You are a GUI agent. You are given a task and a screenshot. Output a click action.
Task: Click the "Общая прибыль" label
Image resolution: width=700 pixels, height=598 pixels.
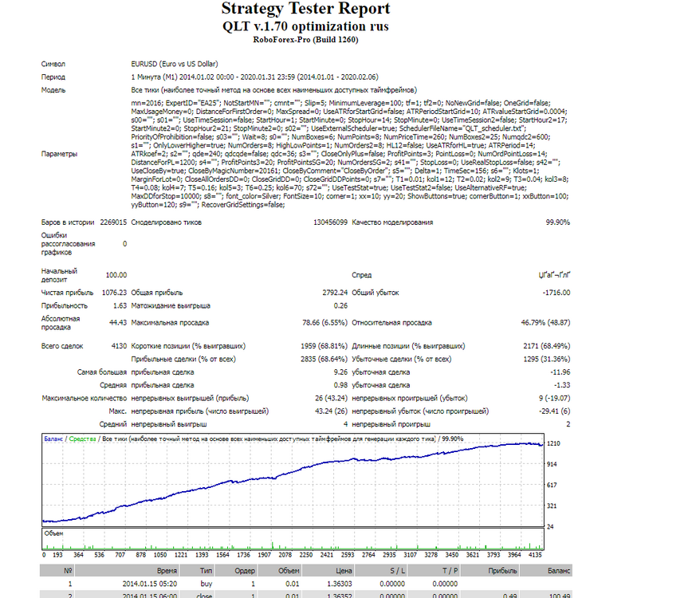coord(157,293)
